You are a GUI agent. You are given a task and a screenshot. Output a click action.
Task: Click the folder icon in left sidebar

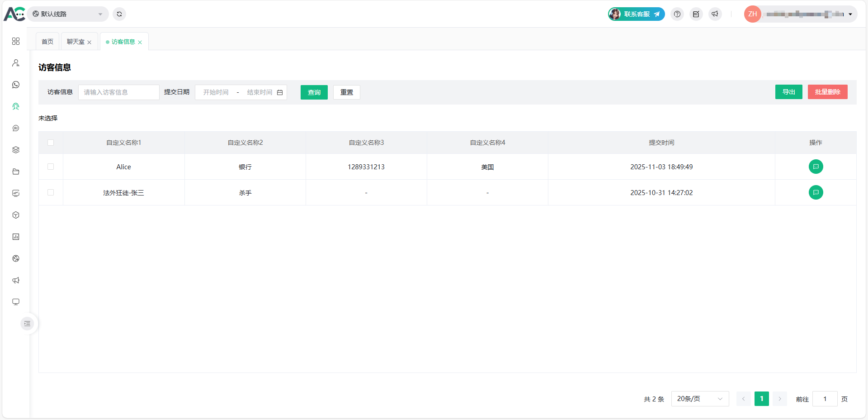[16, 172]
